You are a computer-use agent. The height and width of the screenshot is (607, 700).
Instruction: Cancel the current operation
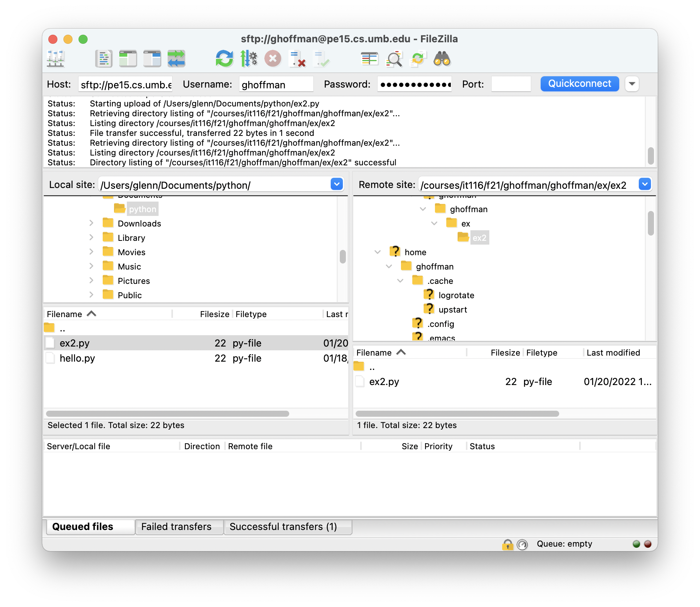click(x=273, y=59)
